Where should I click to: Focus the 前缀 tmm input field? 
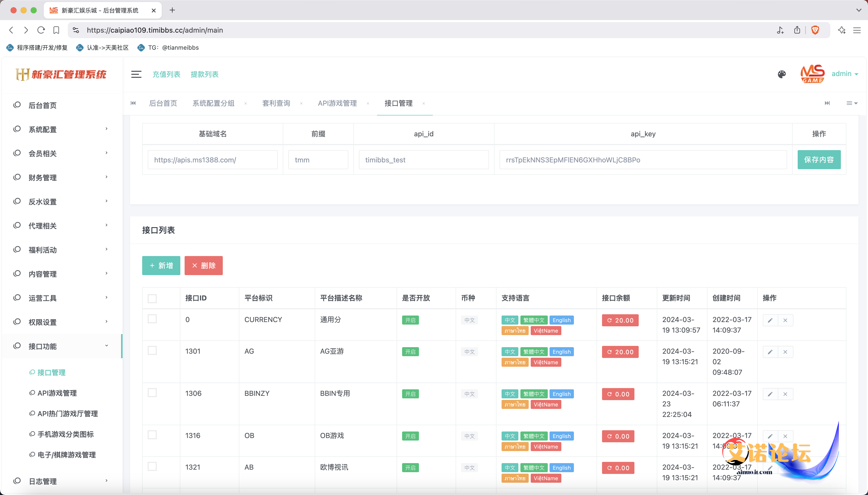(x=318, y=160)
